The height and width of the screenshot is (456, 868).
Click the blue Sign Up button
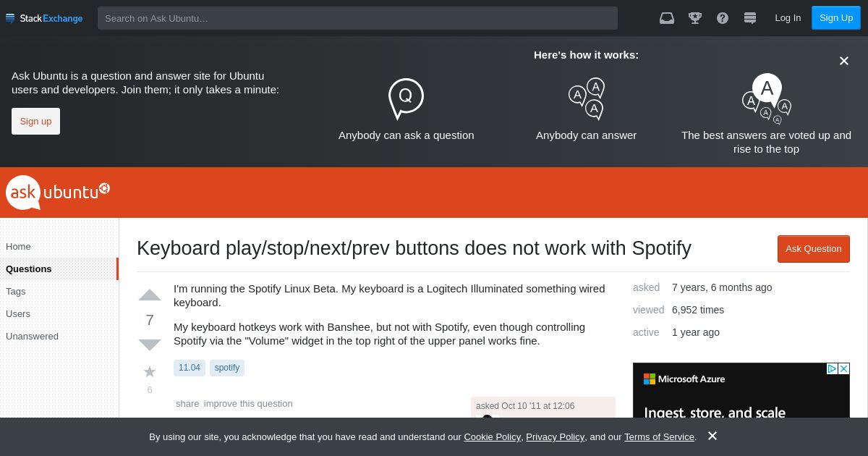836,18
